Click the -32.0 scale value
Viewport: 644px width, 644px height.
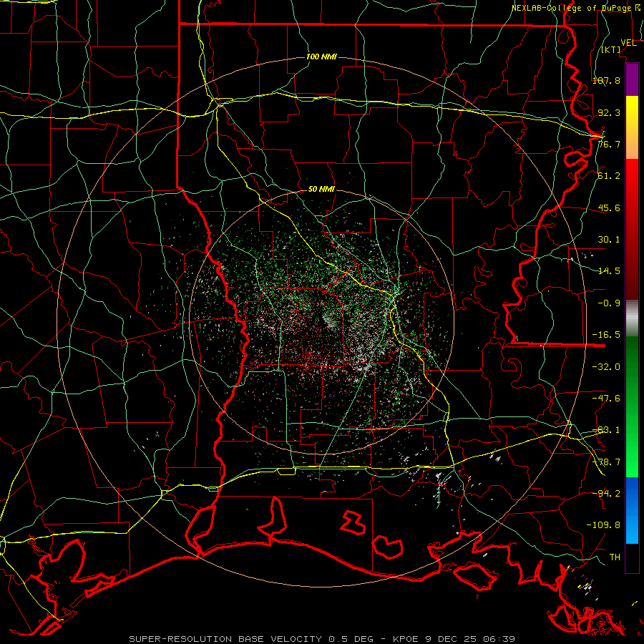click(x=606, y=367)
